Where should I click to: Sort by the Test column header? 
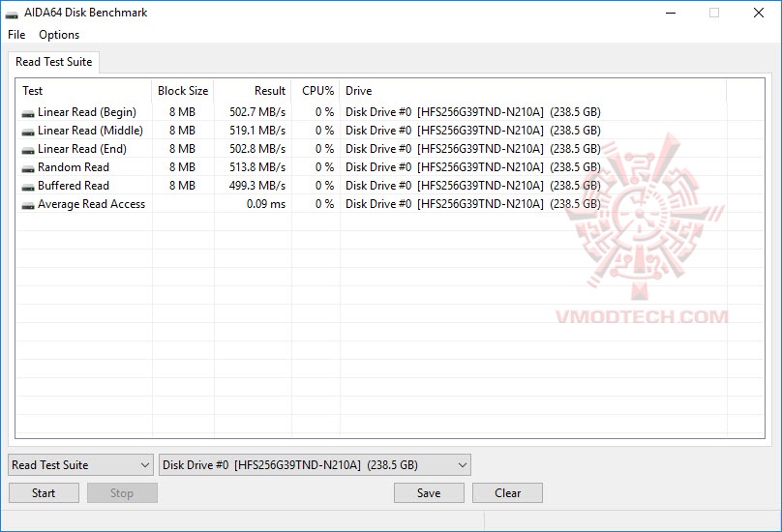click(x=84, y=91)
